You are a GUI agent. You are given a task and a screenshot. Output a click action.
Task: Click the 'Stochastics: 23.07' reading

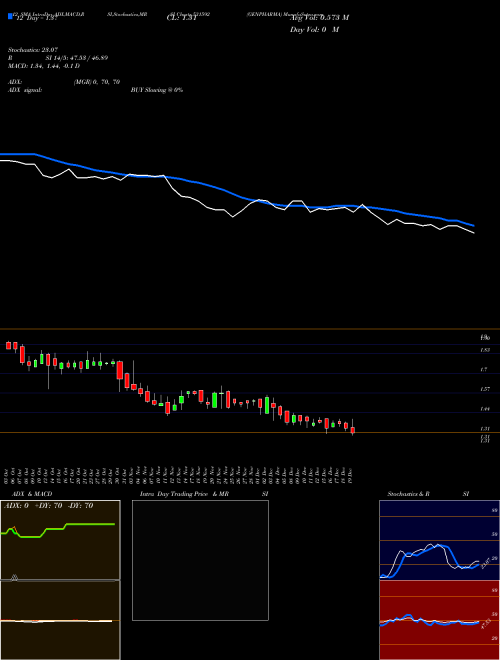pyautogui.click(x=32, y=50)
